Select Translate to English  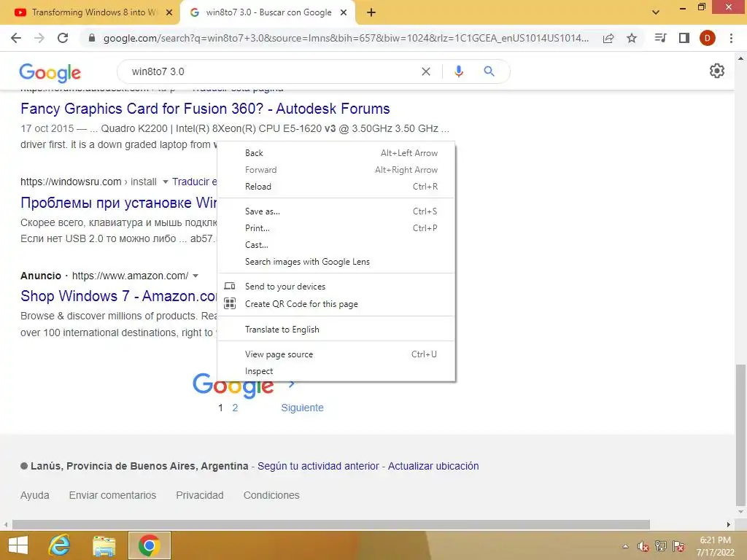pyautogui.click(x=336, y=330)
